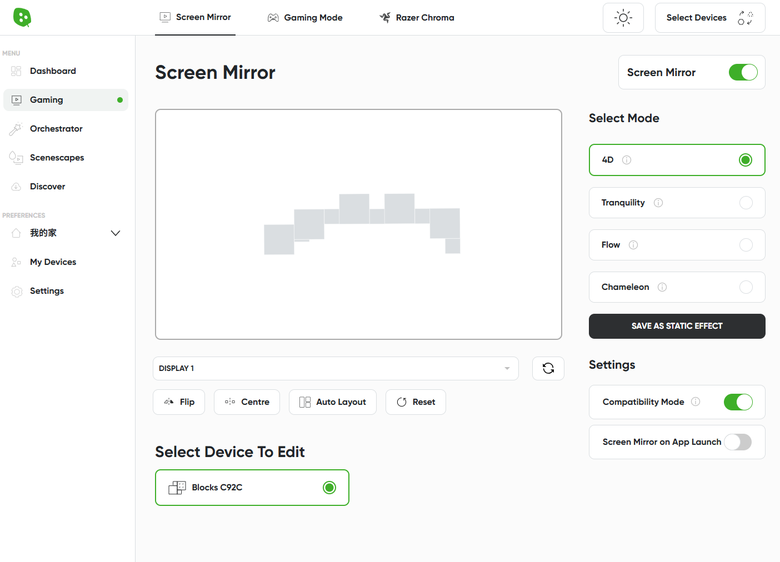780x562 pixels.
Task: Select the Tranquility mode radio button
Action: [746, 202]
